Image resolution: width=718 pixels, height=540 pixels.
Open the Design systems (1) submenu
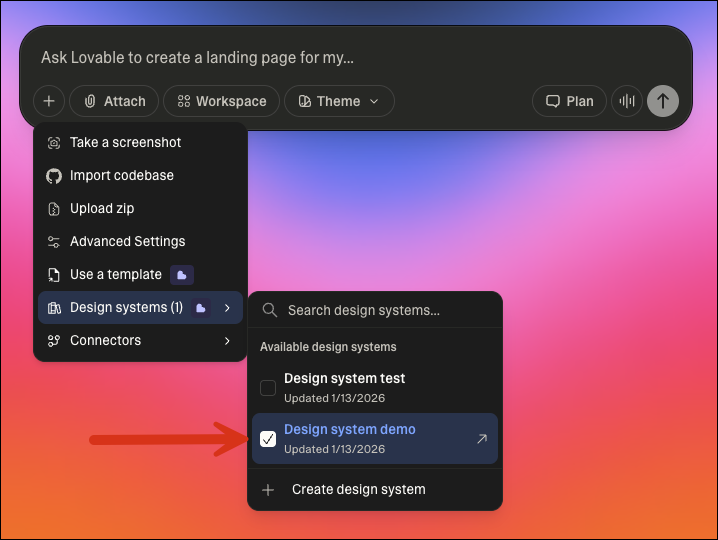pyautogui.click(x=140, y=307)
